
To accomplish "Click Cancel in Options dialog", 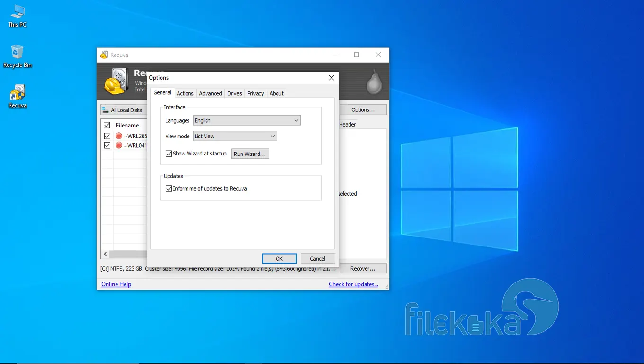I will [x=318, y=259].
